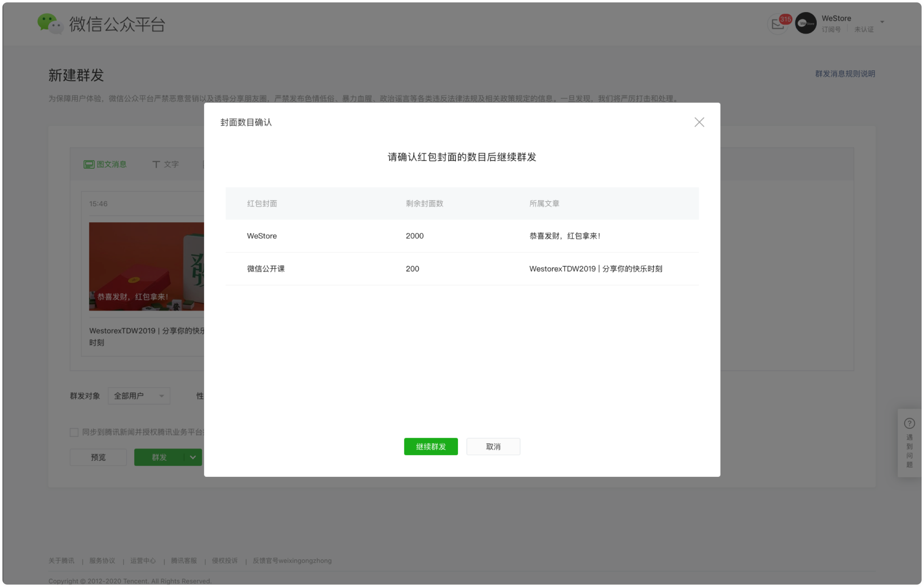Switch to the 文字 tab
This screenshot has height=587, width=924.
pyautogui.click(x=165, y=165)
